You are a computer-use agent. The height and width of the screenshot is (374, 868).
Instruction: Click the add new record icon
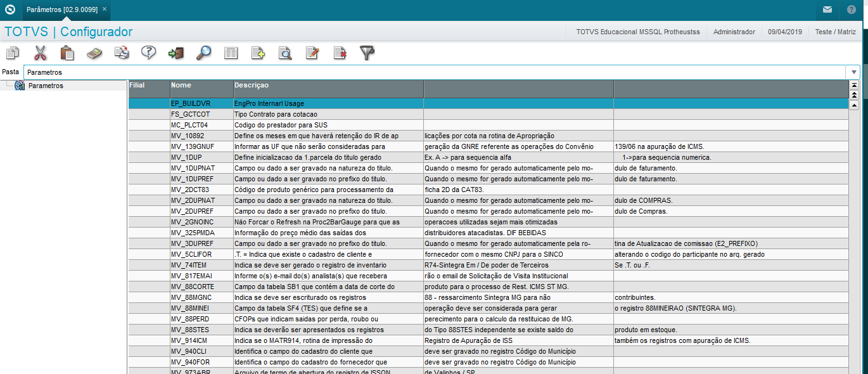258,53
